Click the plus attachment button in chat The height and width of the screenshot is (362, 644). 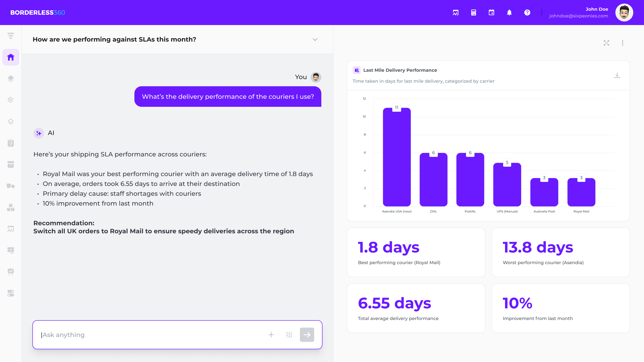coord(271,335)
